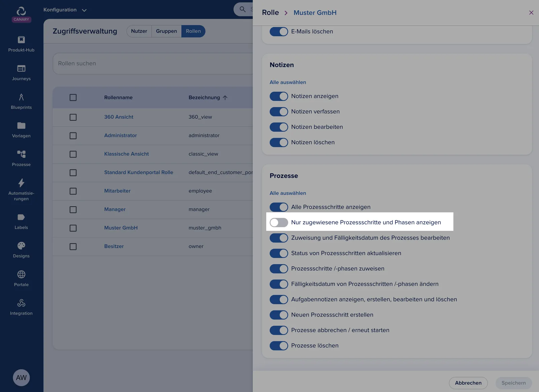This screenshot has height=392, width=539.
Task: Turn off Prozesse abbrechen / erneut starten
Action: coord(279,330)
